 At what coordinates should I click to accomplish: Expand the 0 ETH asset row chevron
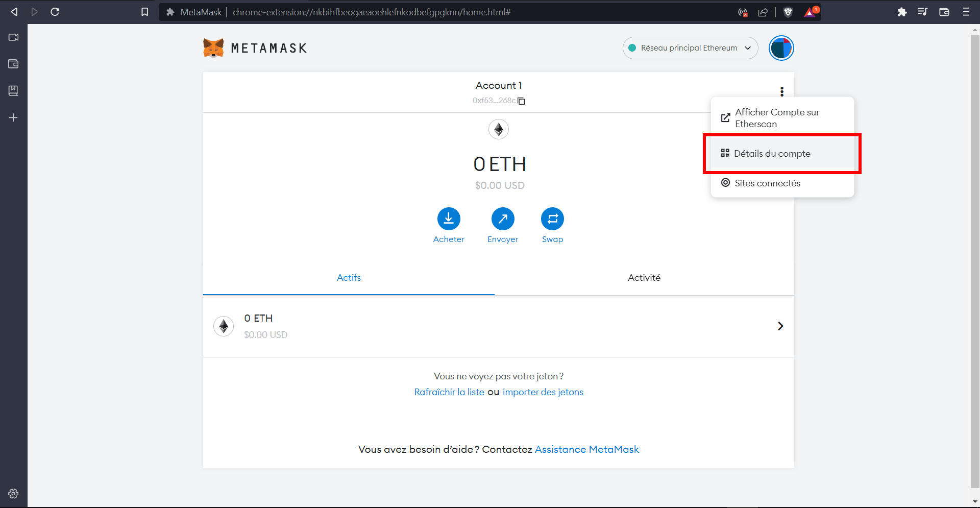780,326
